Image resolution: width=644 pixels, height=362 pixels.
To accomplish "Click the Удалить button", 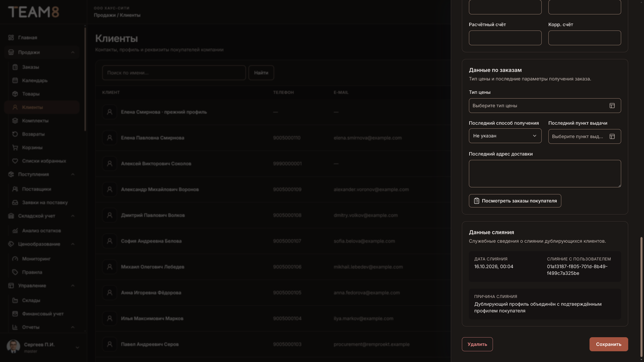I will [x=477, y=344].
